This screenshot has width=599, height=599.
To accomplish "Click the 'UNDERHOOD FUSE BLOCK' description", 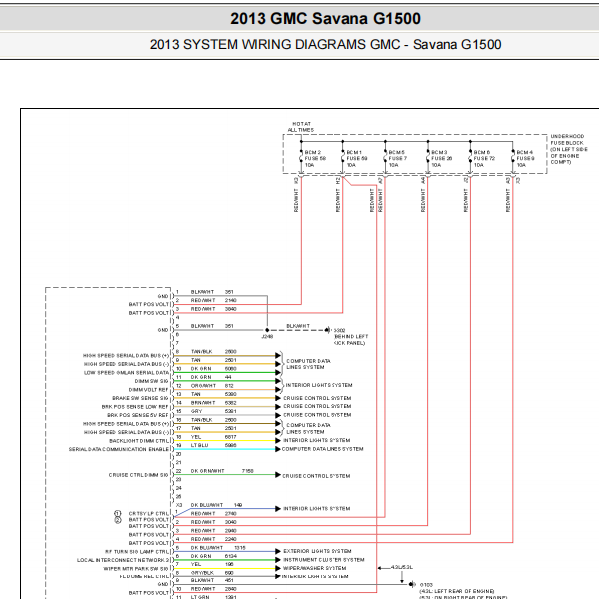I will tap(569, 149).
